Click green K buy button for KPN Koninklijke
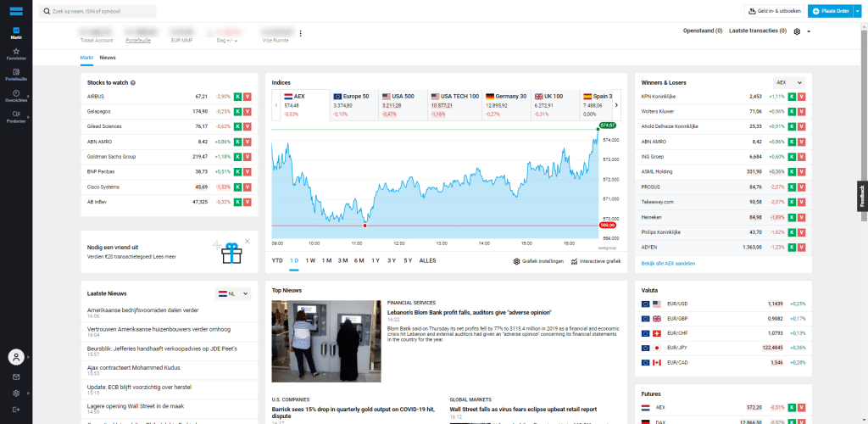The width and height of the screenshot is (868, 424). (x=792, y=97)
